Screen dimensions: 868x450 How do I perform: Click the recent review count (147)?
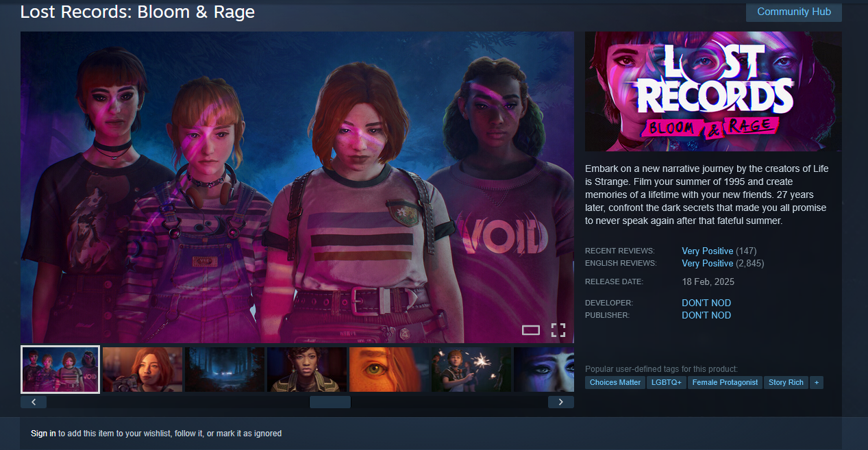pyautogui.click(x=746, y=251)
